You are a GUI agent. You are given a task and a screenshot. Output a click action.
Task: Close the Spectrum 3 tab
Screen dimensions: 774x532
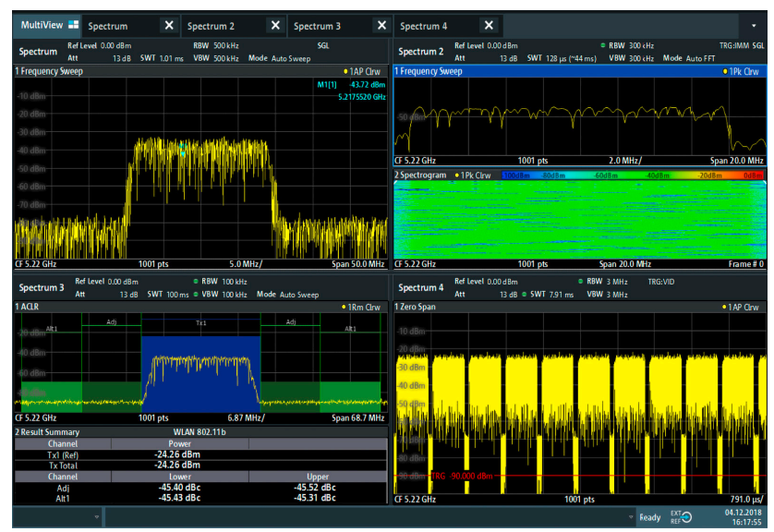[381, 25]
